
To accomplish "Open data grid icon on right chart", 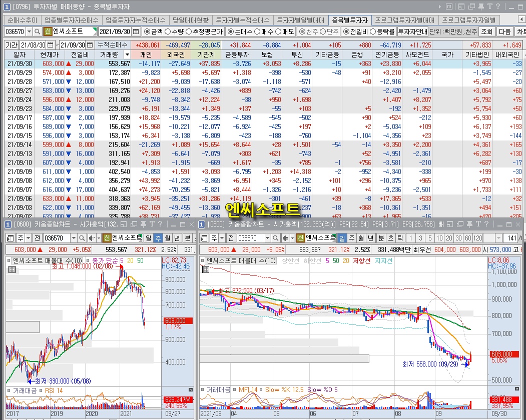I will coord(206,269).
